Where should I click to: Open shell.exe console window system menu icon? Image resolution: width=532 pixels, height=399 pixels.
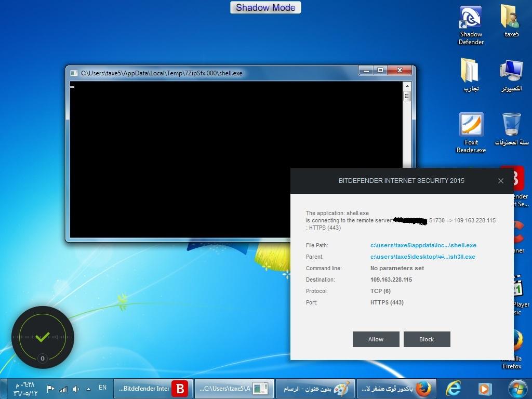pyautogui.click(x=74, y=73)
